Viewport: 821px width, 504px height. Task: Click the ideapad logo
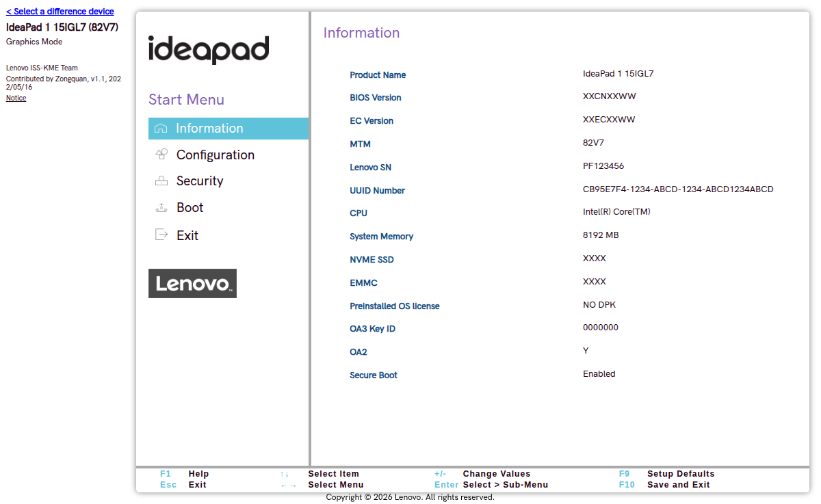tap(209, 50)
